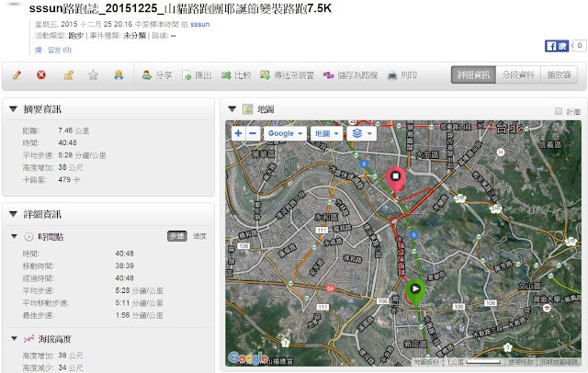The width and height of the screenshot is (588, 373).
Task: Click the star favorite icon
Action: tap(93, 75)
